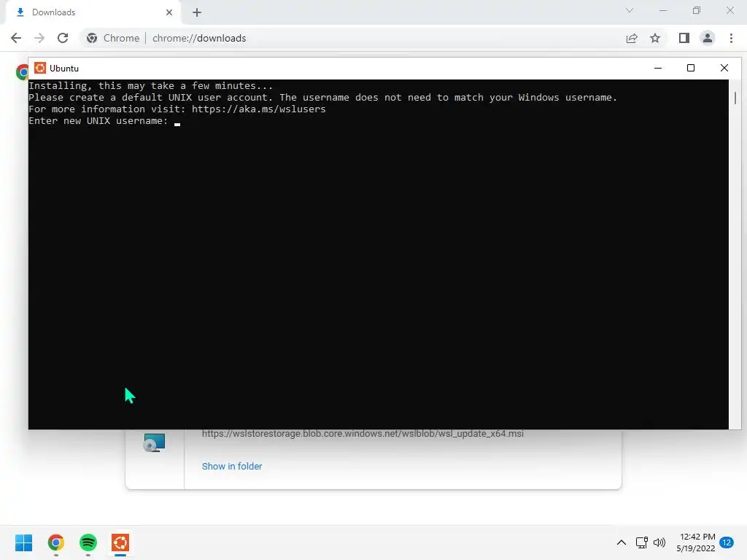Click the share page icon in address bar
The image size is (747, 560).
(632, 38)
